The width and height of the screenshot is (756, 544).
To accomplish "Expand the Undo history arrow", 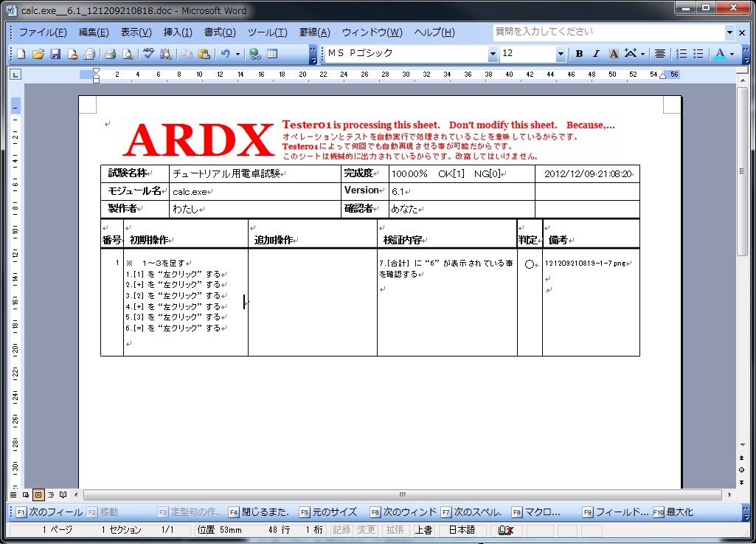I will [237, 54].
